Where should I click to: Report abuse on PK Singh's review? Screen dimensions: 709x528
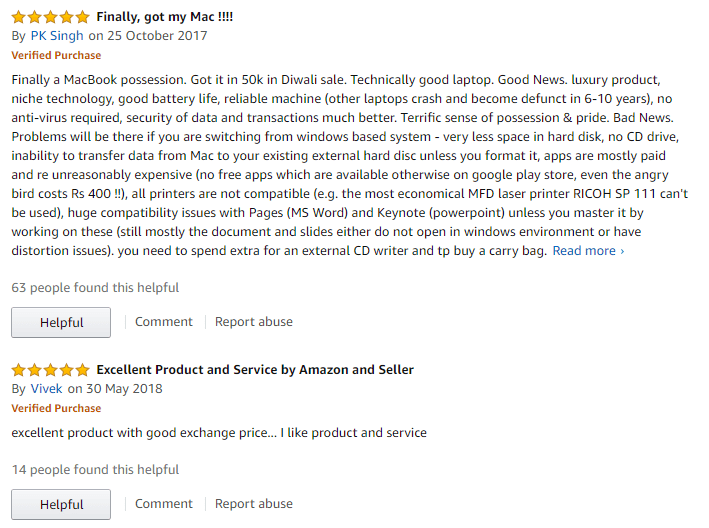[254, 322]
